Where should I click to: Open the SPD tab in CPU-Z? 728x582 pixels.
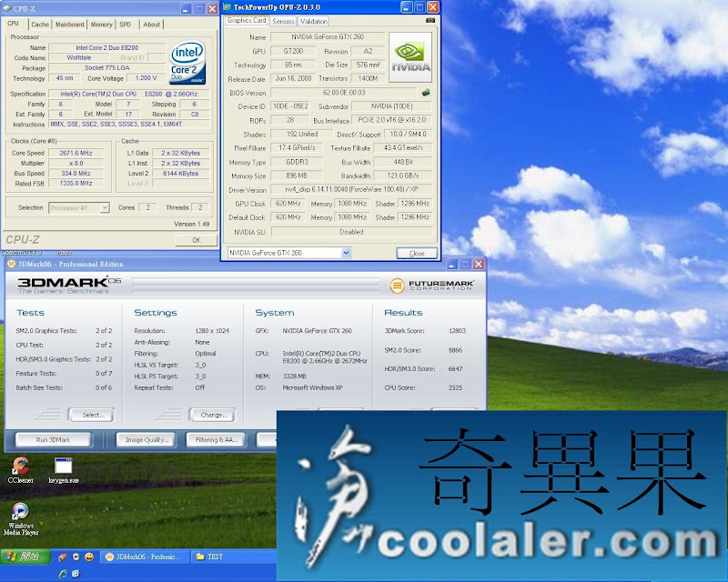click(x=126, y=25)
